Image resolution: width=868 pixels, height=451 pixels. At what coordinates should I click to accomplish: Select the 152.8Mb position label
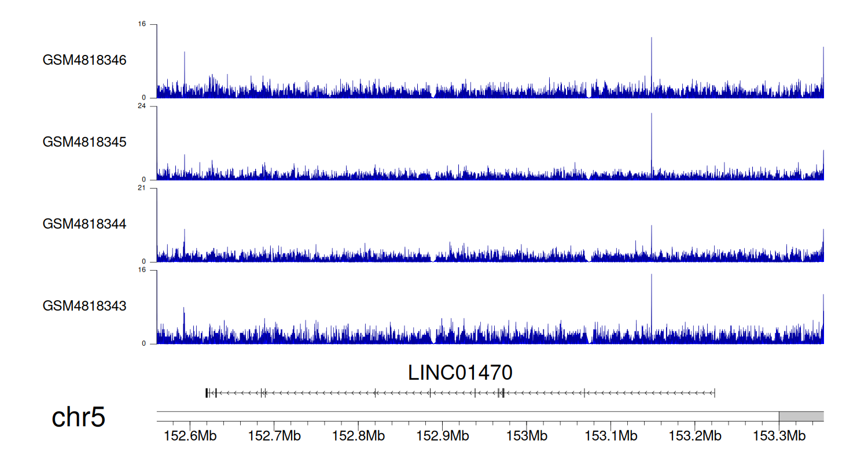point(358,435)
